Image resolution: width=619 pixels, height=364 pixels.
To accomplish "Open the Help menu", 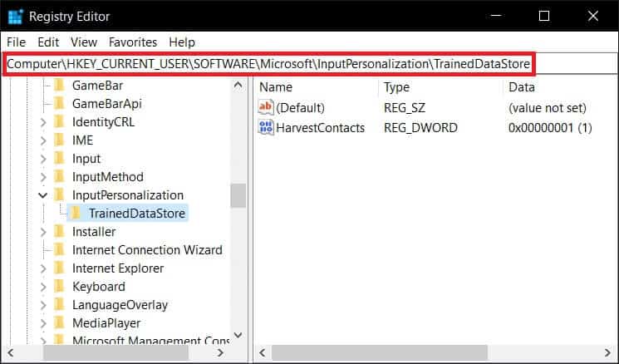I will click(182, 42).
